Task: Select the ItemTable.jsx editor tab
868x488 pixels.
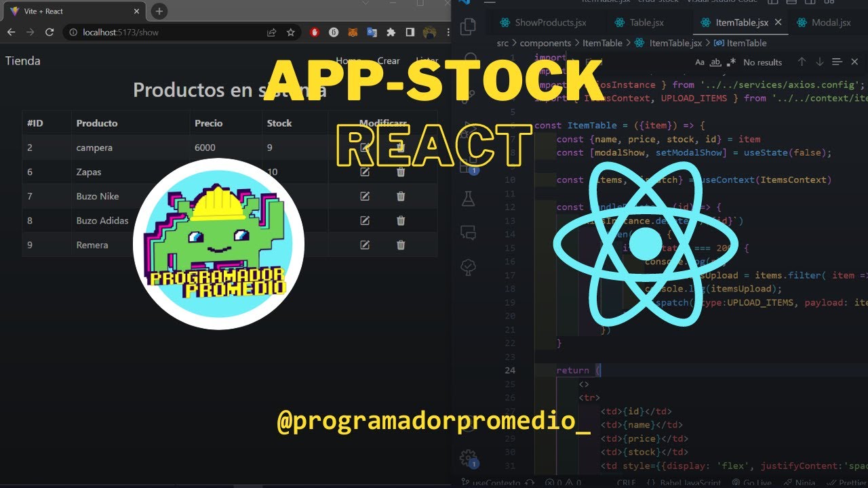Action: [x=741, y=22]
